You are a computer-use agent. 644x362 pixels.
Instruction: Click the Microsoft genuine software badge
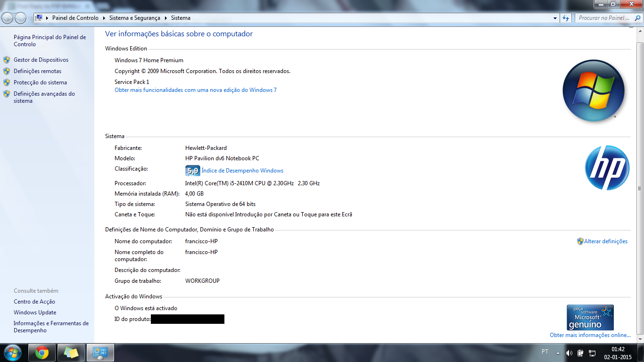590,317
